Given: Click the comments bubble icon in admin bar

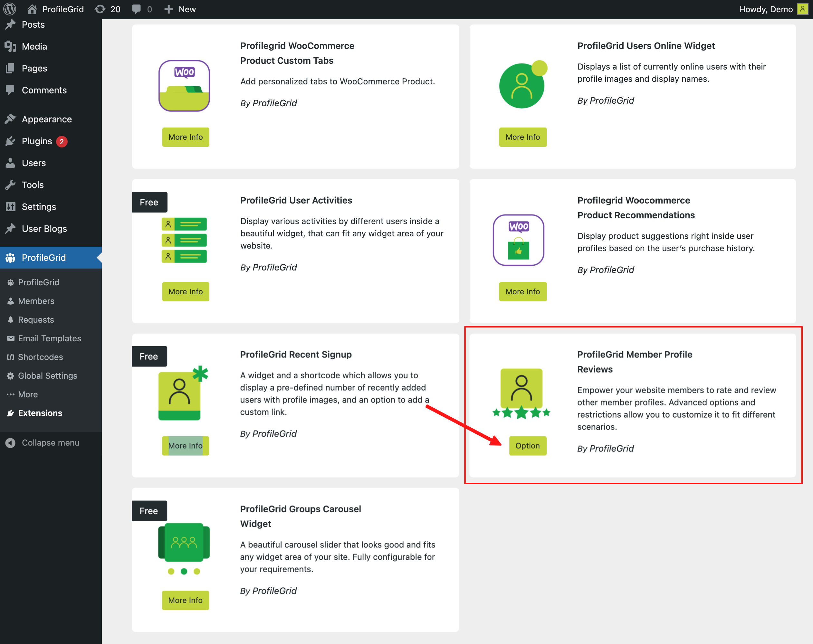Looking at the screenshot, I should click(x=137, y=9).
